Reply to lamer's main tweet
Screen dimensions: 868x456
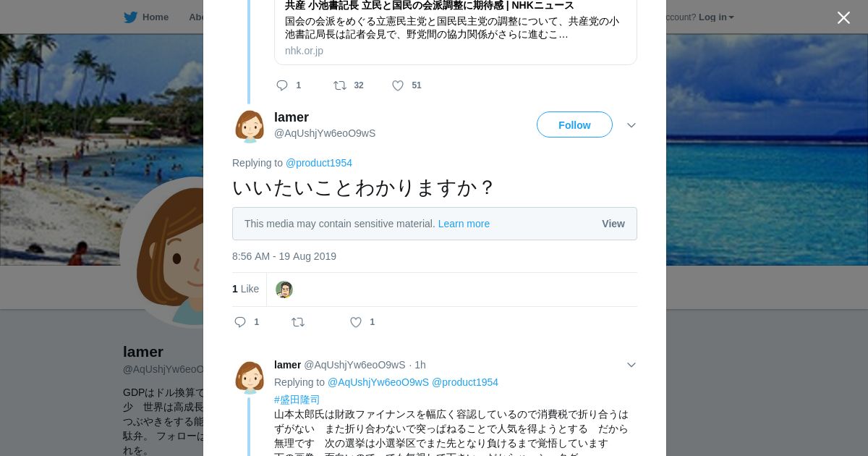click(x=240, y=322)
